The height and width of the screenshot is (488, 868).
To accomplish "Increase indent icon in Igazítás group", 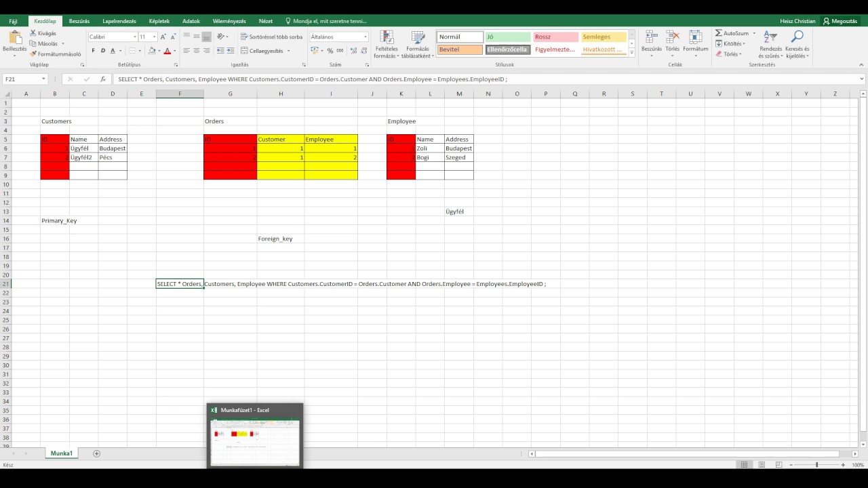I will [x=232, y=51].
